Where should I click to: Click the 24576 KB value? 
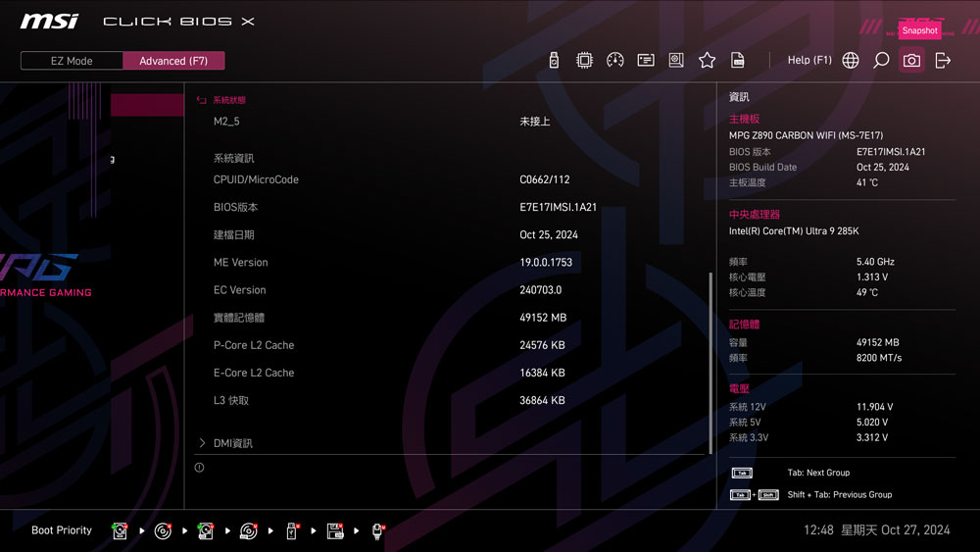(542, 345)
